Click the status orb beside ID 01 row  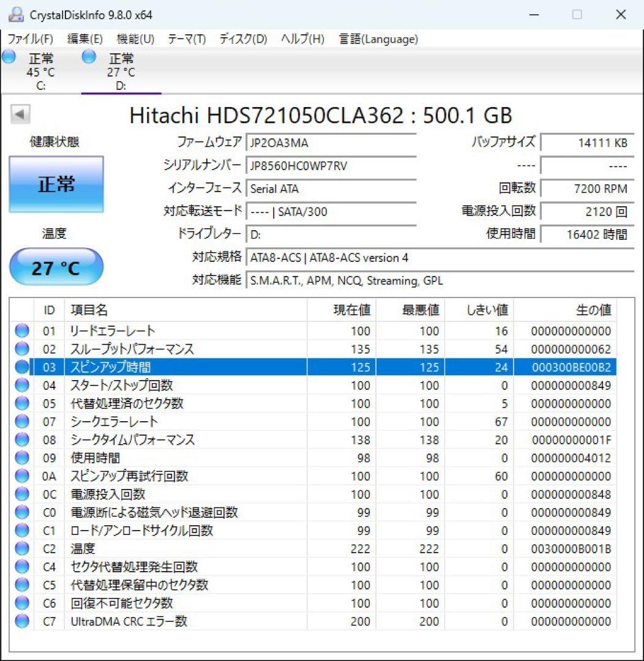point(22,331)
